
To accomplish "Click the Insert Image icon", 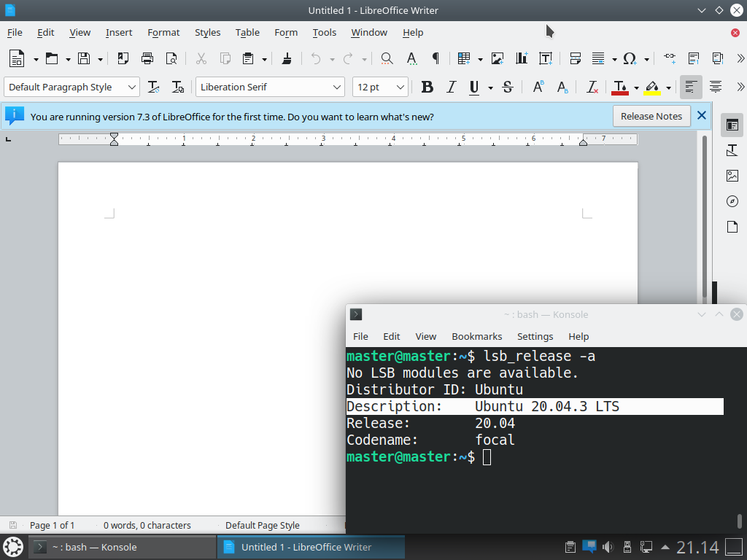I will (498, 58).
